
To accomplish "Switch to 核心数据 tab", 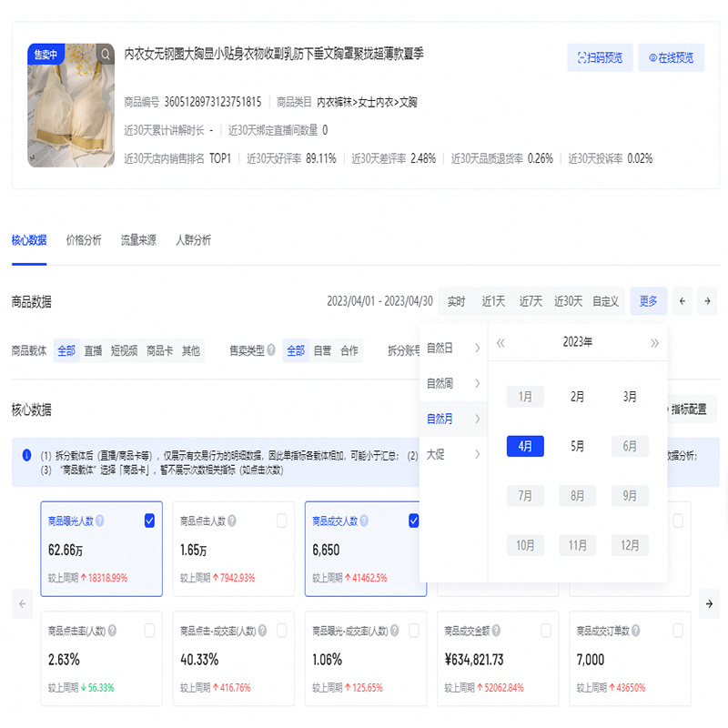I will 29,240.
